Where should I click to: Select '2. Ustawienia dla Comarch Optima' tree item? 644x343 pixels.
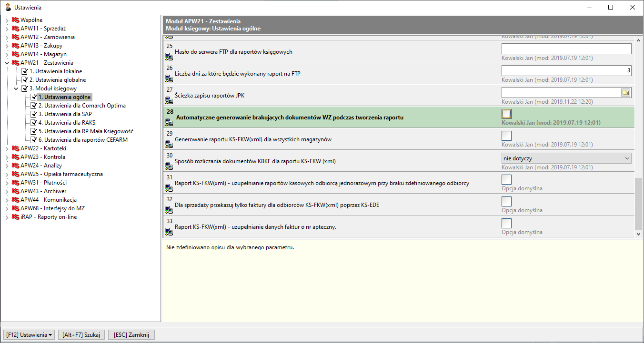(82, 106)
